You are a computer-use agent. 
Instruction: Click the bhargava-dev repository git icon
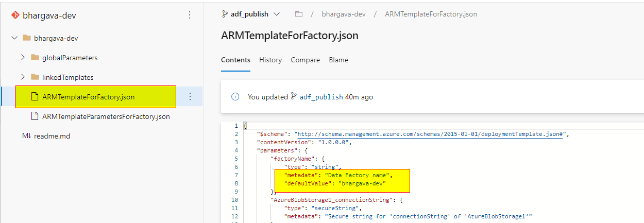click(15, 15)
